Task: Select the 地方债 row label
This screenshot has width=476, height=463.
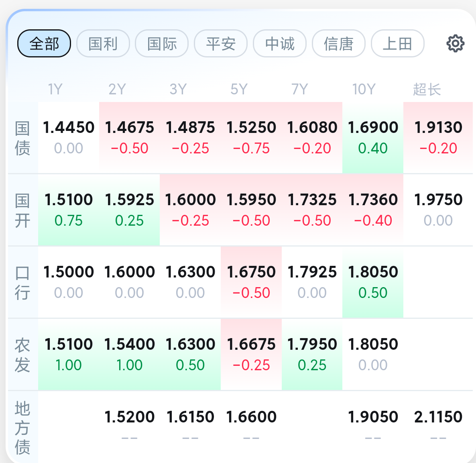Action: 22,428
